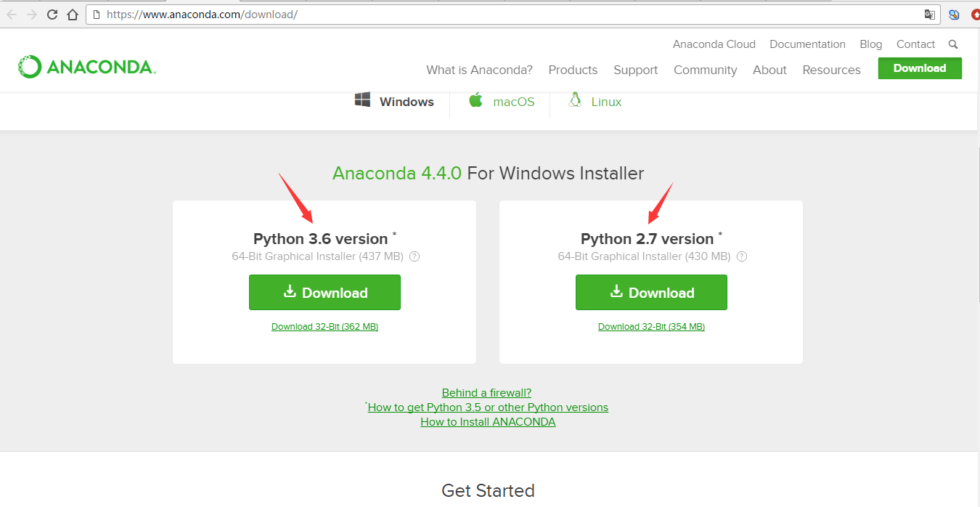This screenshot has width=980, height=507.
Task: Click the Anaconda logo
Action: [x=86, y=66]
